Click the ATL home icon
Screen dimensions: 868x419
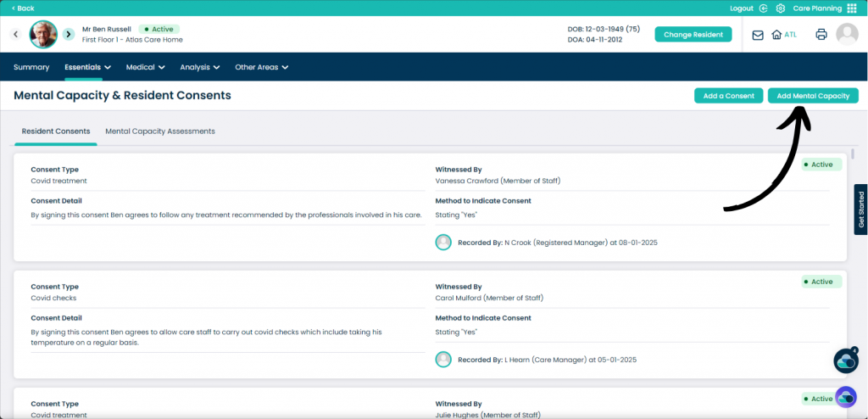(776, 35)
